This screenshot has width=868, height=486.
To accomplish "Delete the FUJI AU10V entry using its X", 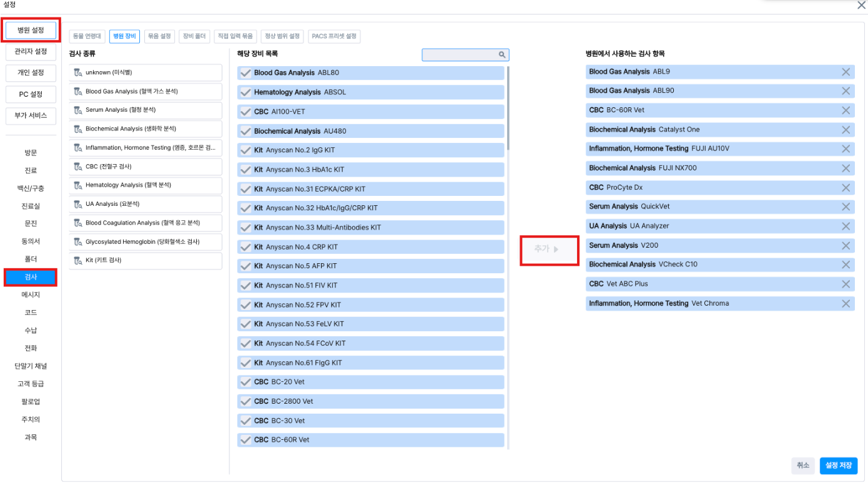I will click(x=846, y=149).
